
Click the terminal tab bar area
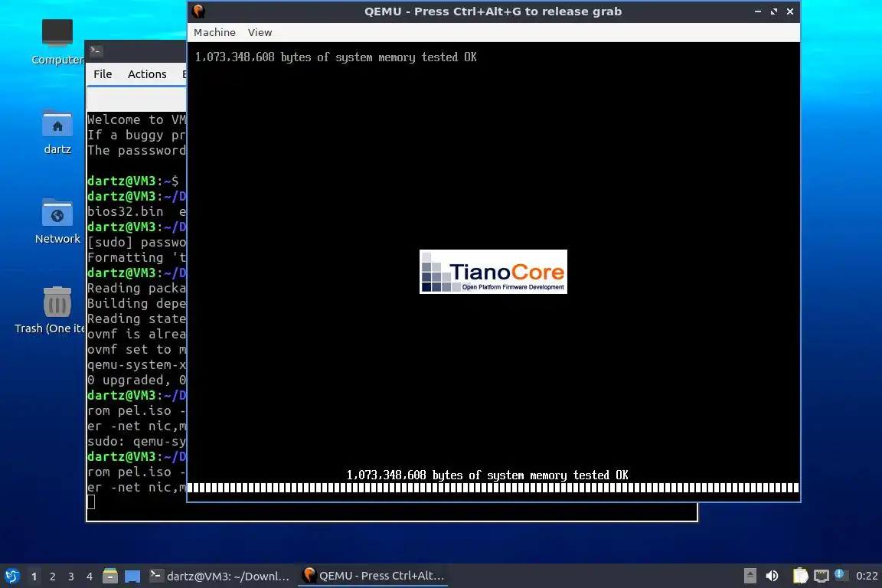[137, 100]
